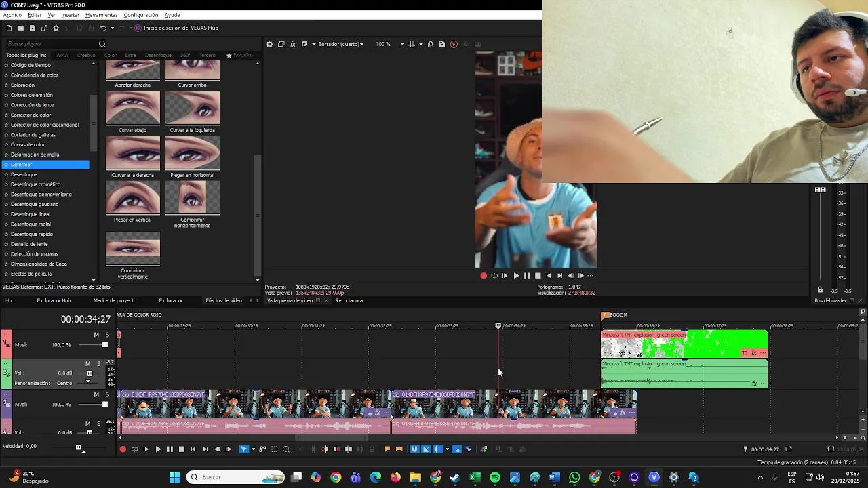This screenshot has width=868, height=488.
Task: Click the preview record button
Action: [x=484, y=276]
